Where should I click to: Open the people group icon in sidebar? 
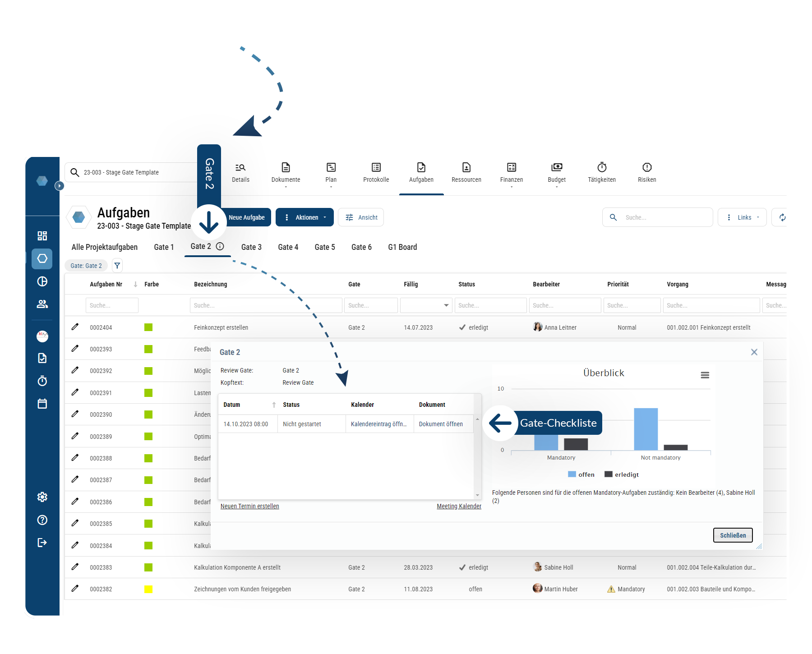pyautogui.click(x=42, y=304)
